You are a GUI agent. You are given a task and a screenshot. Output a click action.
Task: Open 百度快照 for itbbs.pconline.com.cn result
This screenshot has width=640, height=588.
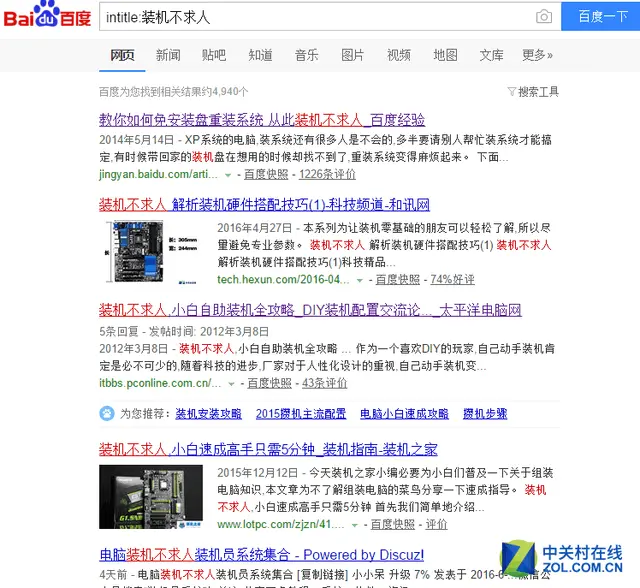pos(269,383)
